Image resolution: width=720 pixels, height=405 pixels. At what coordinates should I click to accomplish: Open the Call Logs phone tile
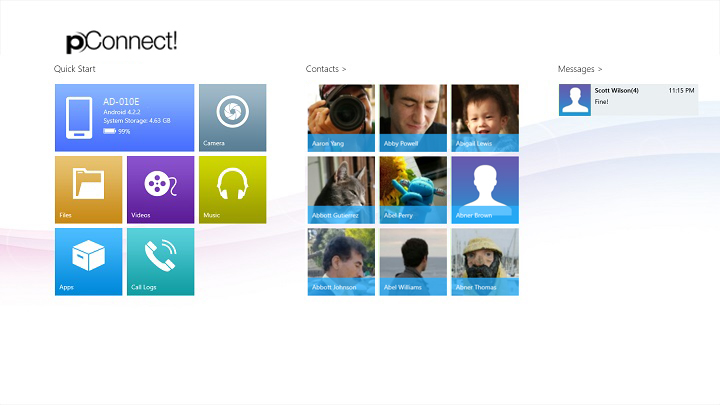(161, 262)
